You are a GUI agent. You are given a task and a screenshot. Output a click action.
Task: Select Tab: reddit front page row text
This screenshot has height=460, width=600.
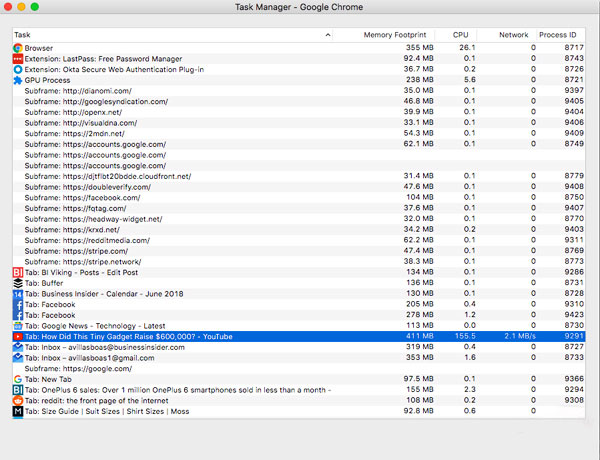point(96,401)
